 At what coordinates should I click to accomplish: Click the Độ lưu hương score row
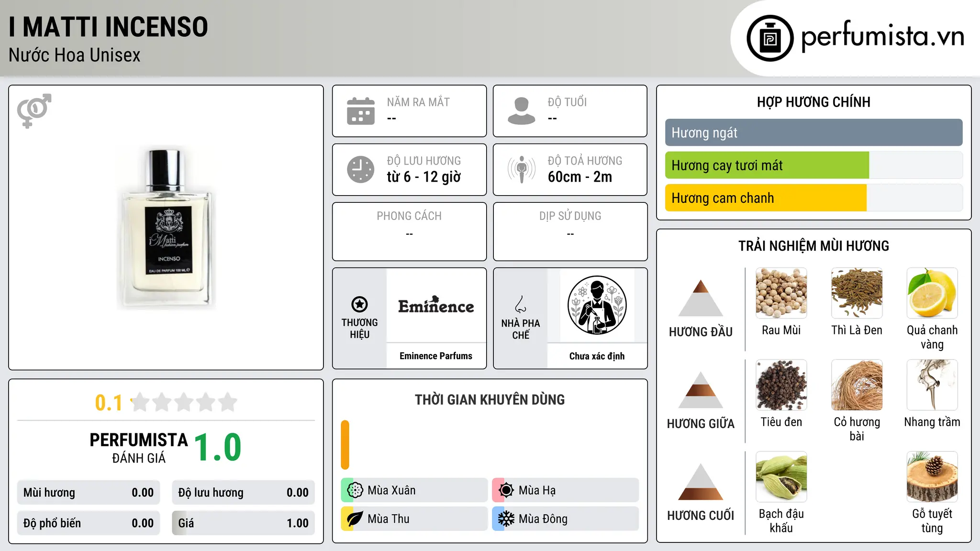click(243, 493)
